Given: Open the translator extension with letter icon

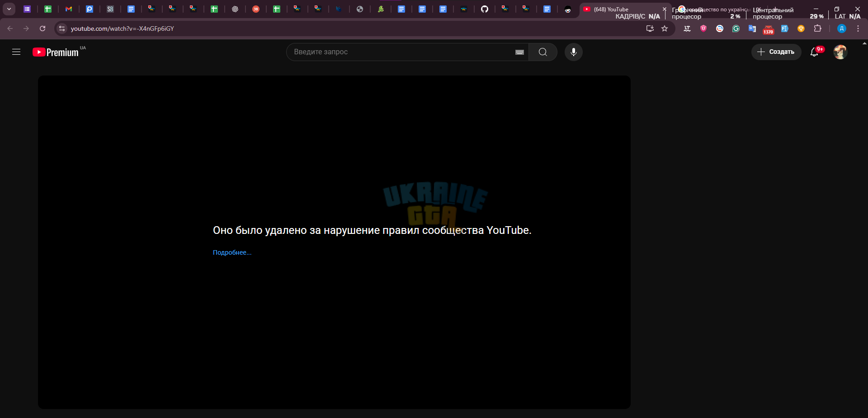Looking at the screenshot, I should [x=687, y=28].
